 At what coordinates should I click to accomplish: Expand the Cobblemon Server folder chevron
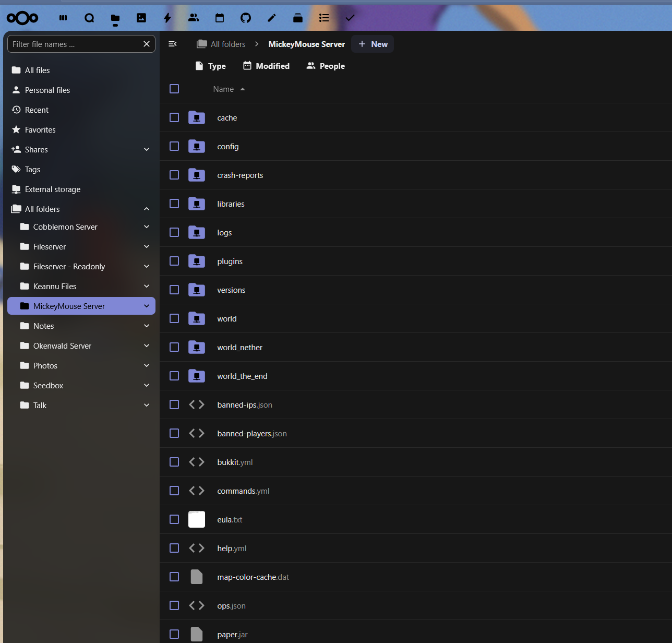click(147, 227)
